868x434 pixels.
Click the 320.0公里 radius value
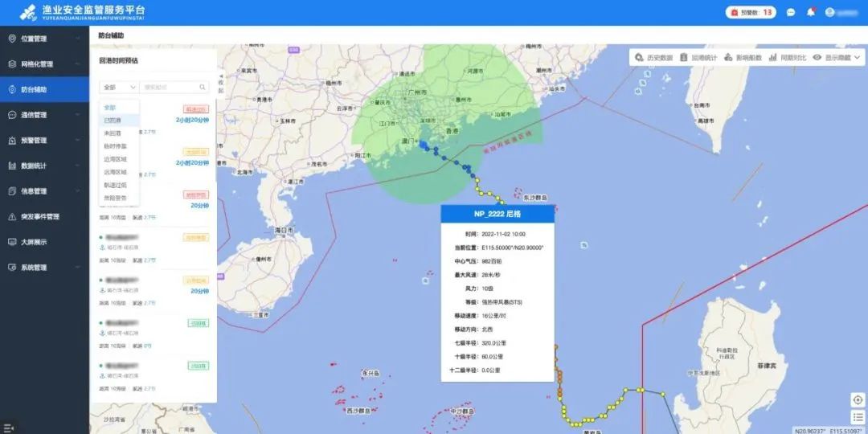pos(493,343)
